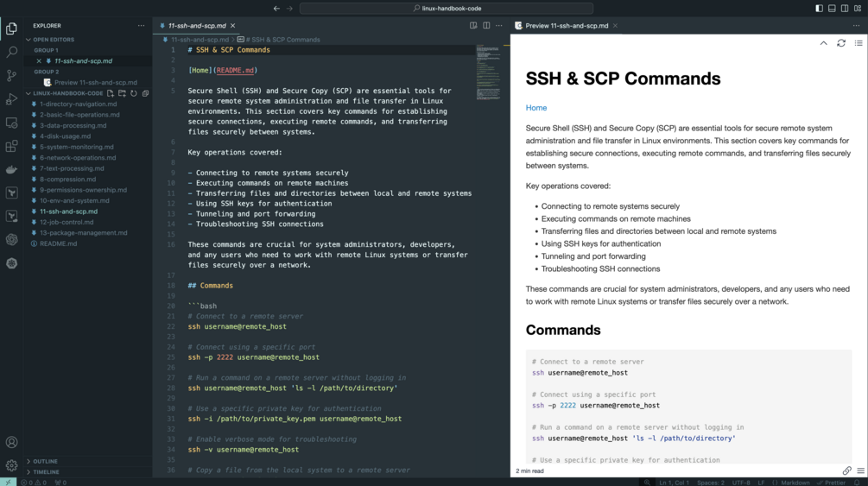Click the New File icon in explorer
The width and height of the screenshot is (868, 486).
pyautogui.click(x=111, y=93)
